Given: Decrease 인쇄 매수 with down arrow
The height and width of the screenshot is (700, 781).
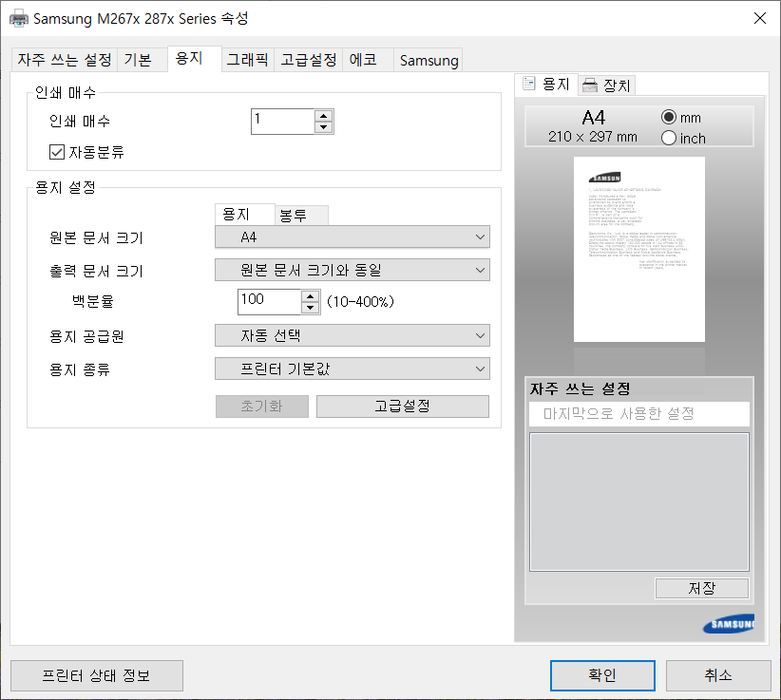Looking at the screenshot, I should 324,127.
